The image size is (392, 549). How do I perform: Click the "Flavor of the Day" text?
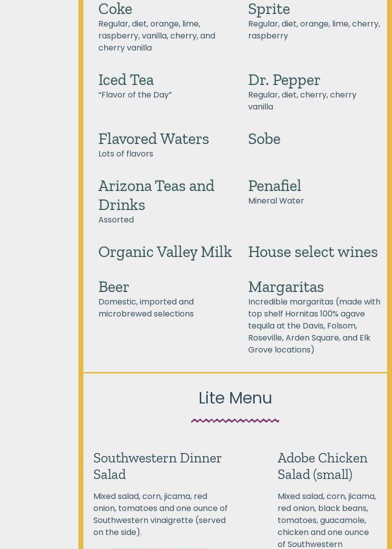tap(135, 94)
